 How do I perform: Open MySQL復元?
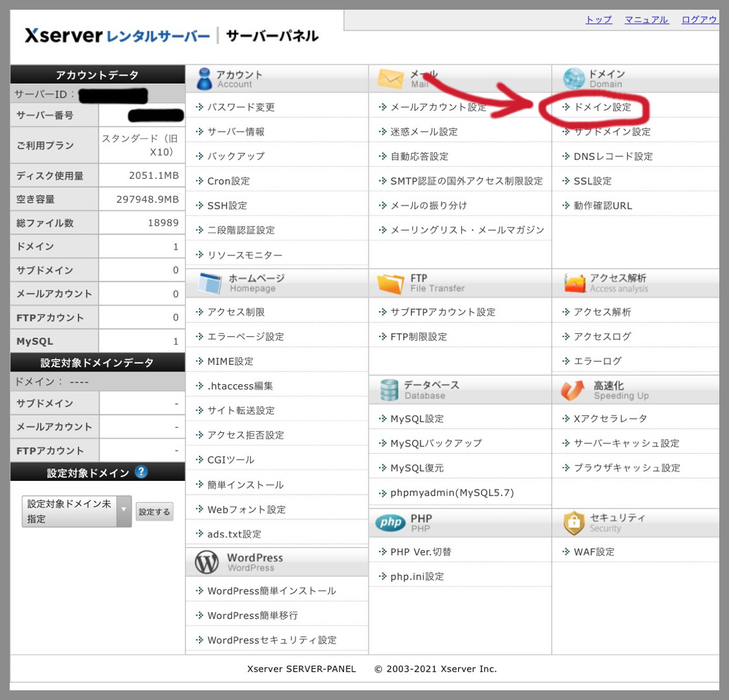pos(417,469)
